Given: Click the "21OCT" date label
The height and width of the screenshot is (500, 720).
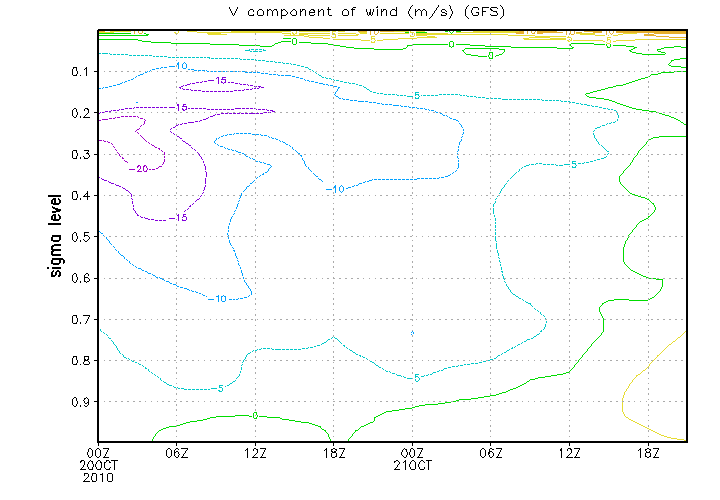Looking at the screenshot, I should click(x=412, y=466).
